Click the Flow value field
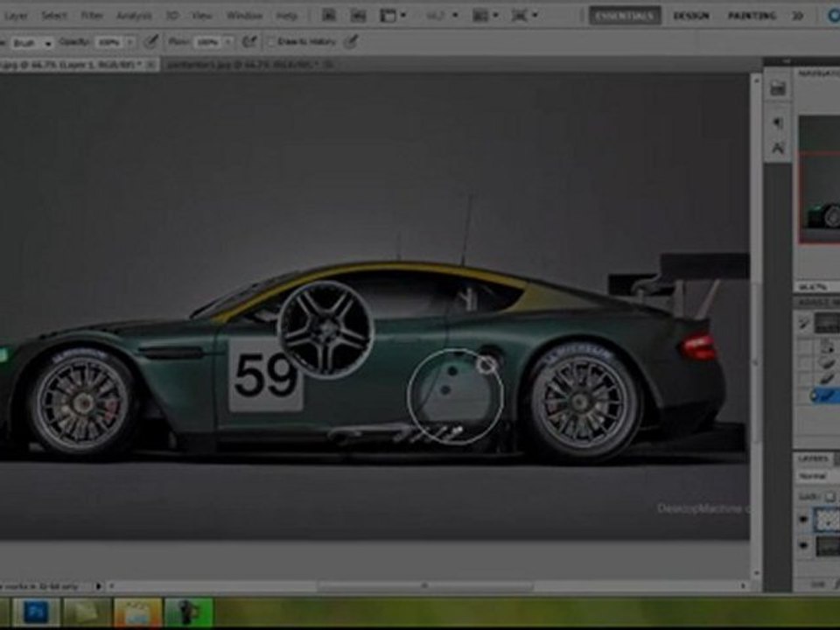840x630 pixels. pos(207,42)
